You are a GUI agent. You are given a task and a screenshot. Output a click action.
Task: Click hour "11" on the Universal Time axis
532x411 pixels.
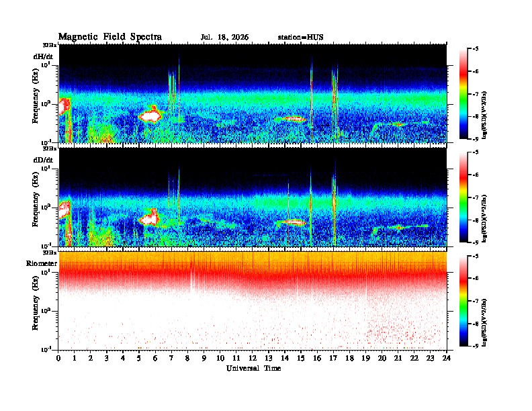click(x=236, y=358)
